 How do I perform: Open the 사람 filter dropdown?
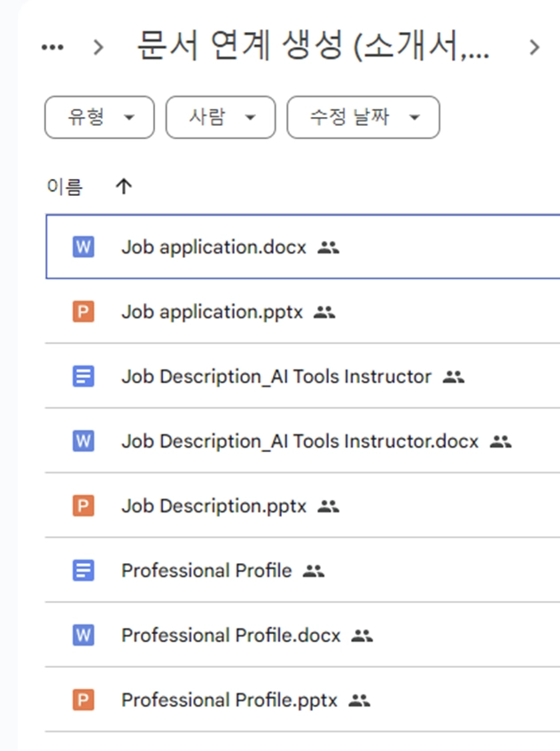(x=220, y=117)
